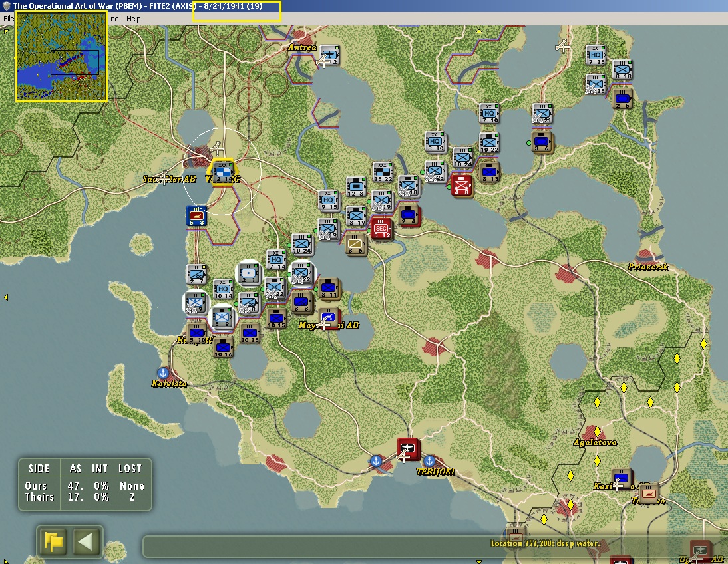The width and height of the screenshot is (728, 564).
Task: Select the red SEC unit 5-12
Action: 383,229
